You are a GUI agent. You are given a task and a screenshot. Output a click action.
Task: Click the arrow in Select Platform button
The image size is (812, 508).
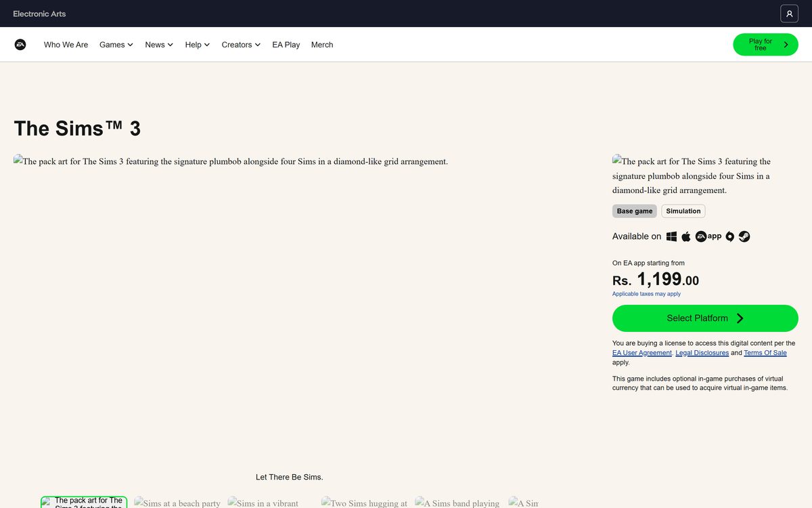740,318
